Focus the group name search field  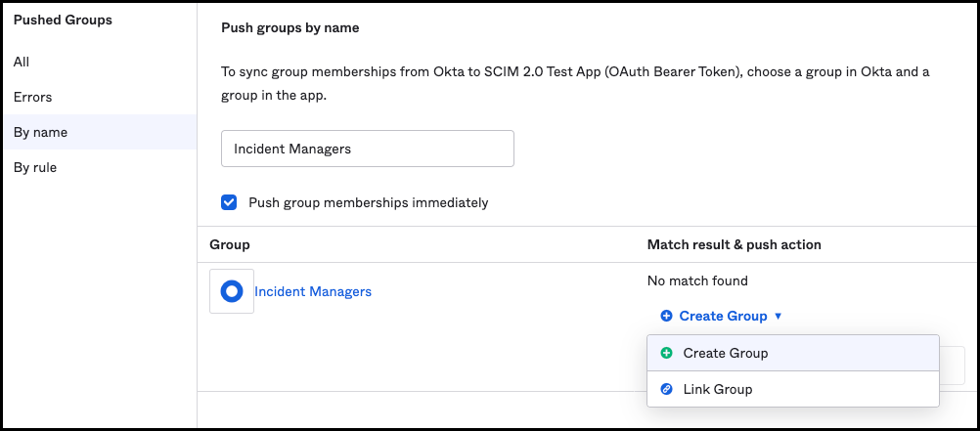point(368,149)
